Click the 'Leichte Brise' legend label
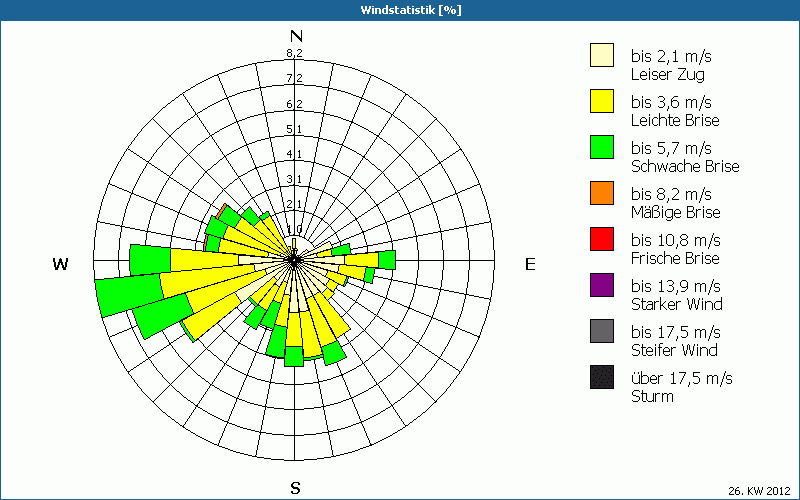Image resolution: width=800 pixels, height=500 pixels. click(675, 120)
